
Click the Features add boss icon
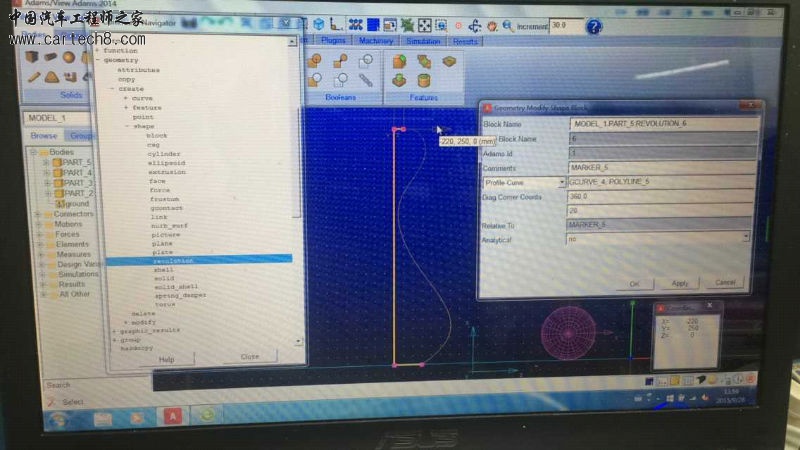[x=399, y=80]
